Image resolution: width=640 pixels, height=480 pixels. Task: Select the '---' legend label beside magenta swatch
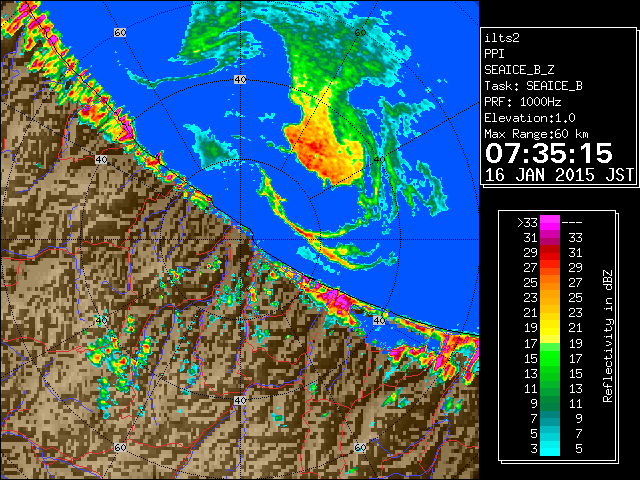pos(572,223)
